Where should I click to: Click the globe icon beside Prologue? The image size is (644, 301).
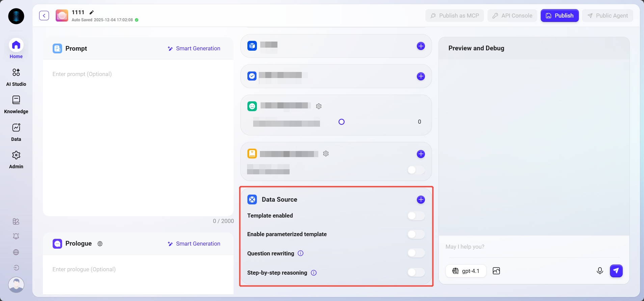click(x=100, y=244)
